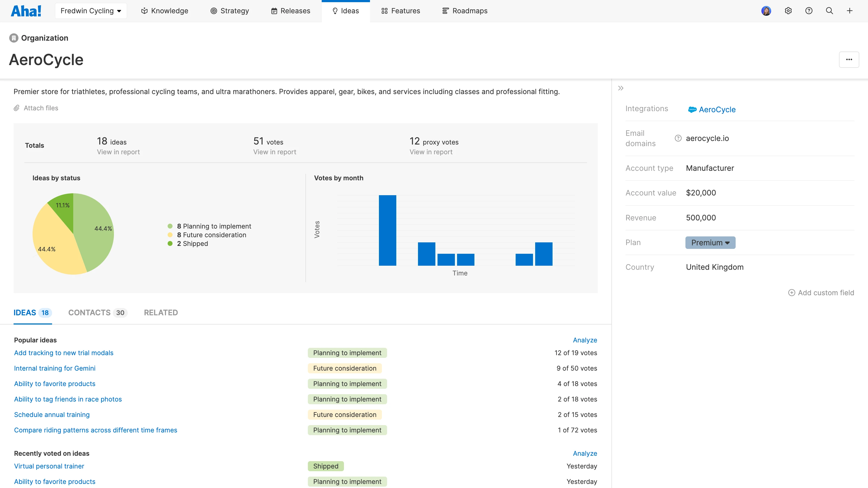Click the Email domains help icon

coord(678,139)
